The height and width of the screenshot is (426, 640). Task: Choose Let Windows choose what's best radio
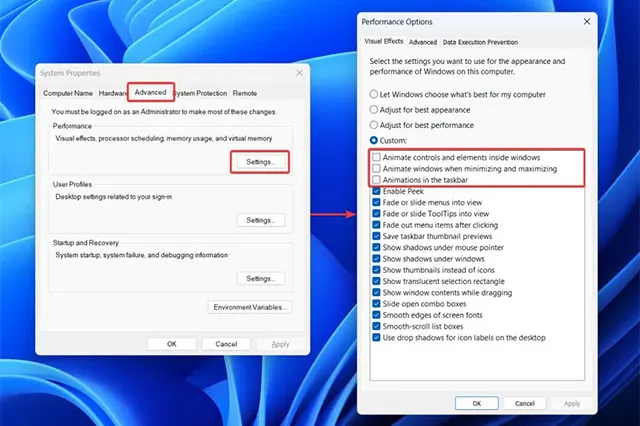pyautogui.click(x=375, y=93)
